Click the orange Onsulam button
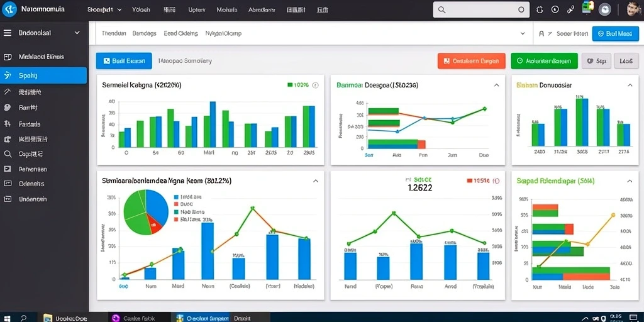Image resolution: width=644 pixels, height=322 pixels. point(472,61)
